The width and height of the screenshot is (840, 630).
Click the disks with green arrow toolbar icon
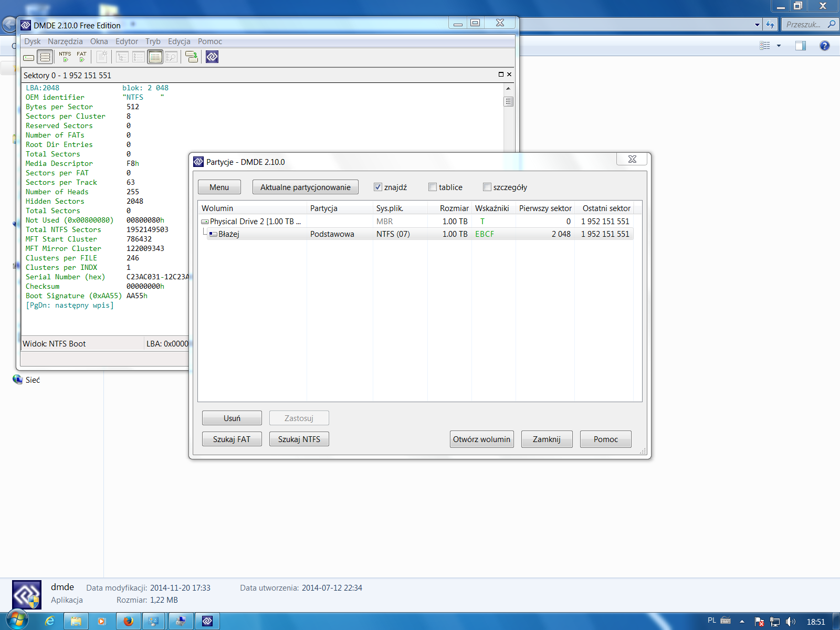click(x=192, y=57)
